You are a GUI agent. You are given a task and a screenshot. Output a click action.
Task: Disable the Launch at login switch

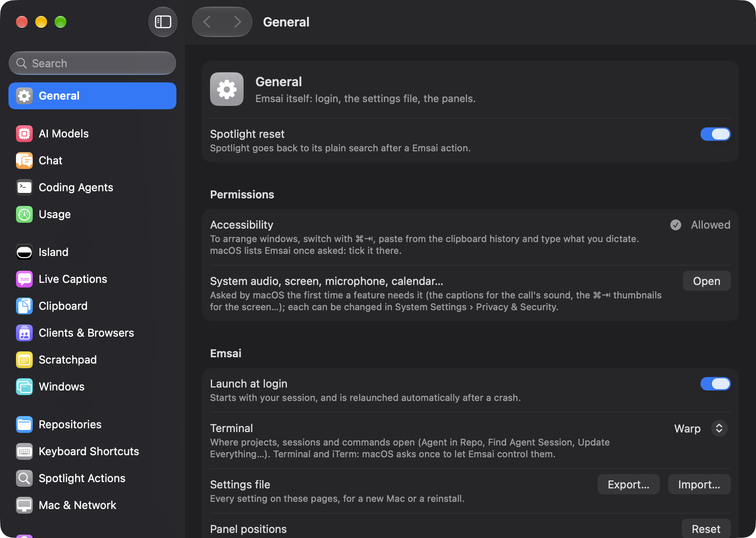[715, 384]
